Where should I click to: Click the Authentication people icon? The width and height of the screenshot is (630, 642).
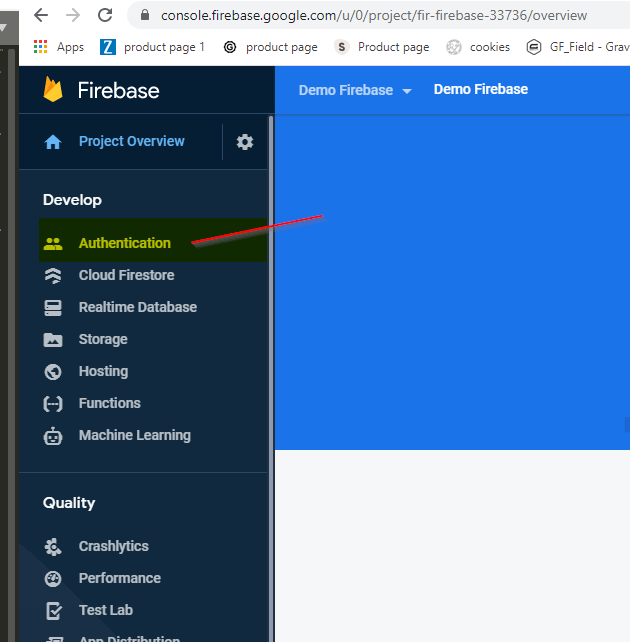click(53, 244)
